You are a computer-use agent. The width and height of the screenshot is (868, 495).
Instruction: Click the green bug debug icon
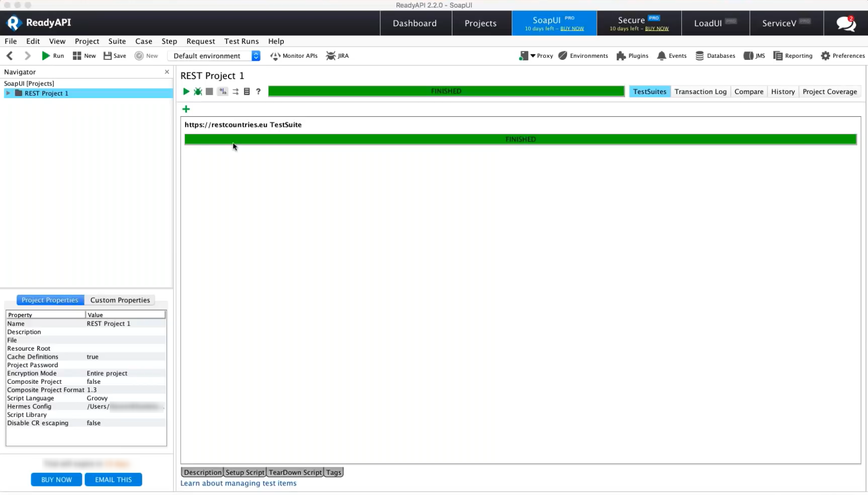[198, 92]
